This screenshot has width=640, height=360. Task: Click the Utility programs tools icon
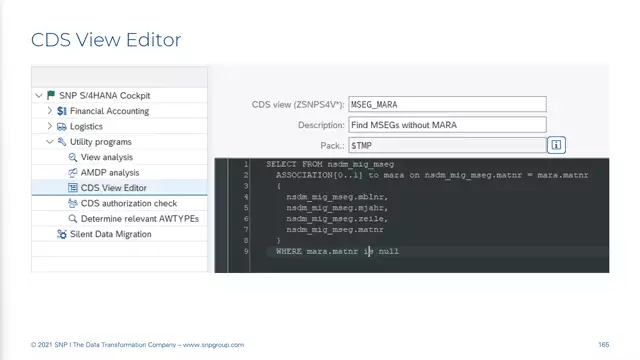click(62, 142)
